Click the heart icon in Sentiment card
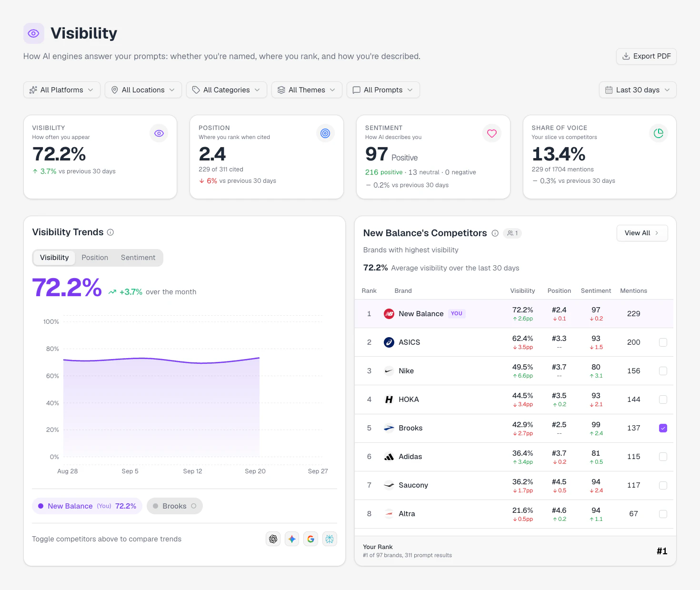Screen dimensions: 700x590 tap(492, 133)
